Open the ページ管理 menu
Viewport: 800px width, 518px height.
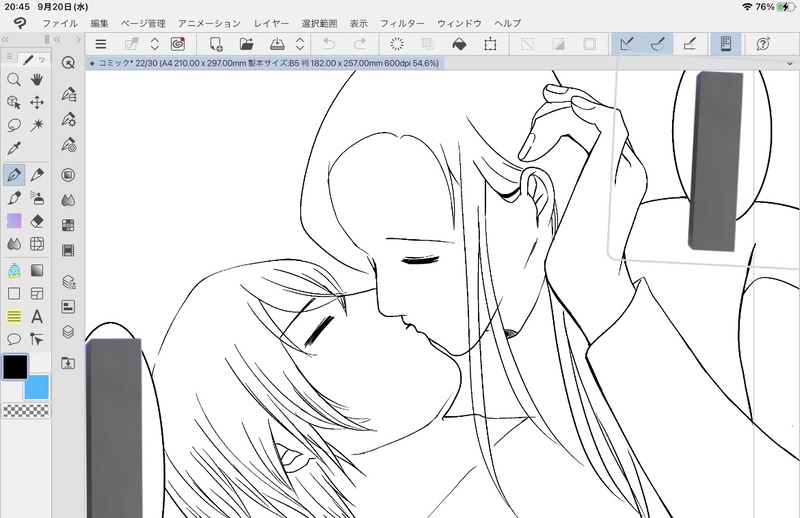click(x=143, y=23)
